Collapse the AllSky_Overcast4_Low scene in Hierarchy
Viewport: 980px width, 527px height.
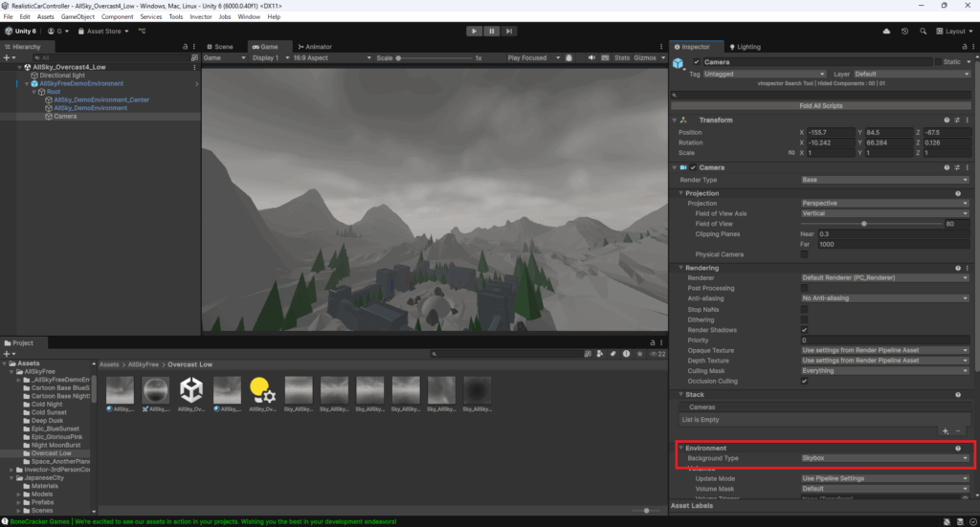(19, 67)
